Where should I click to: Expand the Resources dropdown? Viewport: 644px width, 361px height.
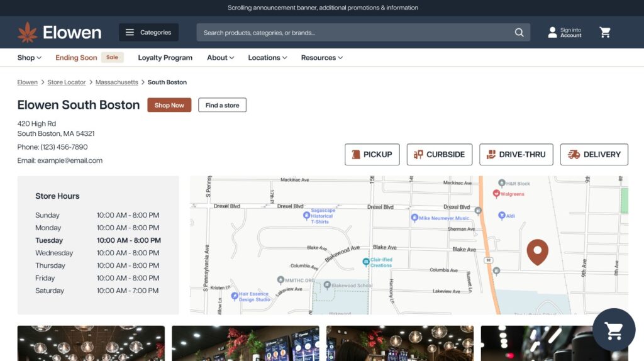point(321,57)
